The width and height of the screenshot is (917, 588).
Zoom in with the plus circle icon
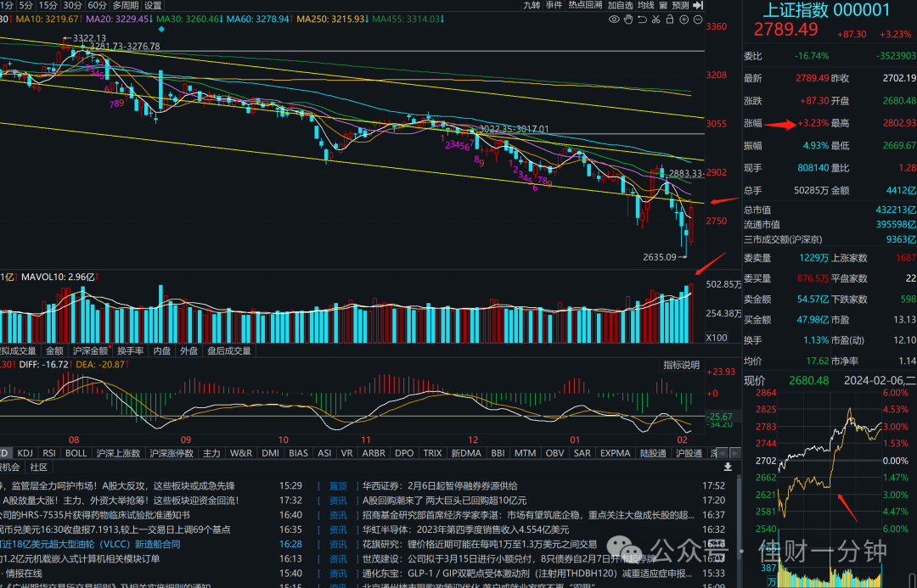point(684,20)
